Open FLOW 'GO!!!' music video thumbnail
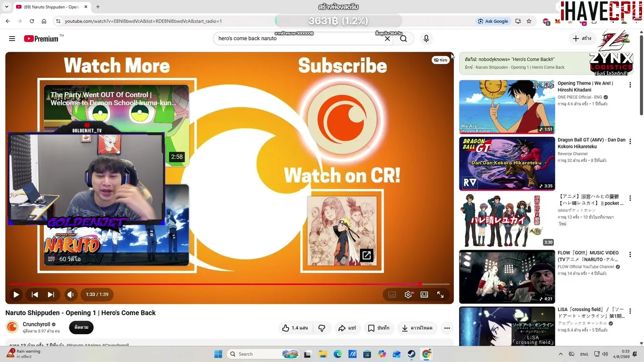 507,277
